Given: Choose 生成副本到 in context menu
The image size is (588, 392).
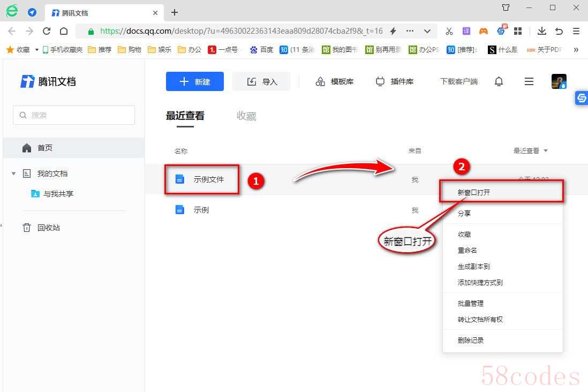Looking at the screenshot, I should click(502, 267).
